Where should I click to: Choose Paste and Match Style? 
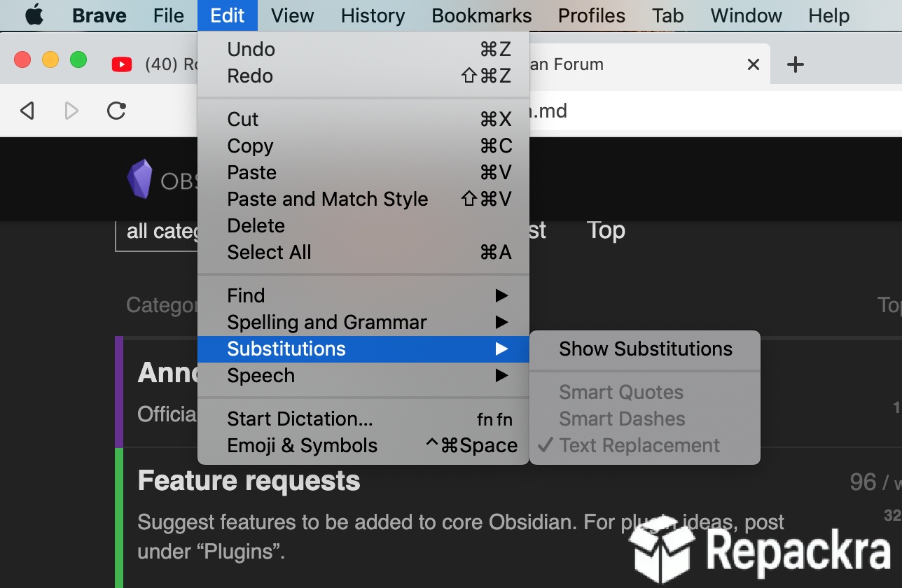pos(363,199)
